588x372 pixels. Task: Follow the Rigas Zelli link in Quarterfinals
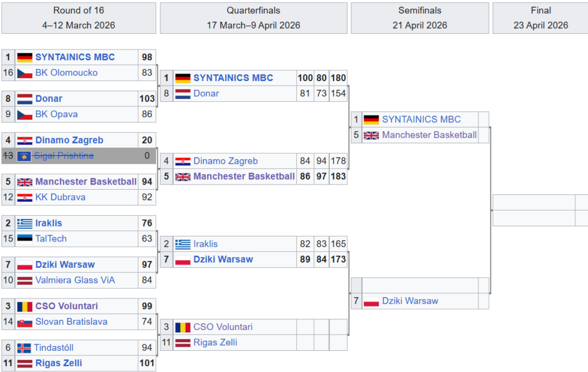215,343
